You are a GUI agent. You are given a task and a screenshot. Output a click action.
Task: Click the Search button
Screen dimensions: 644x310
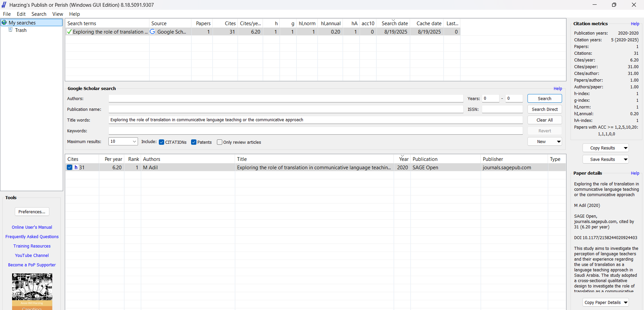[545, 98]
